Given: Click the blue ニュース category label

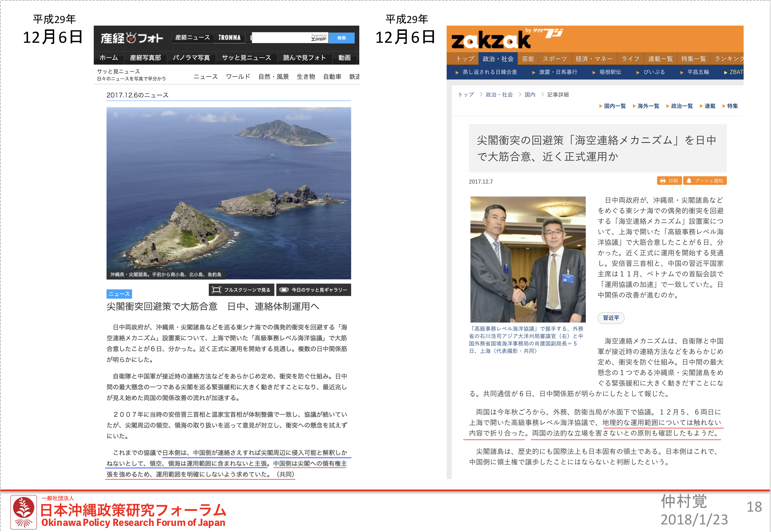Looking at the screenshot, I should click(x=119, y=294).
